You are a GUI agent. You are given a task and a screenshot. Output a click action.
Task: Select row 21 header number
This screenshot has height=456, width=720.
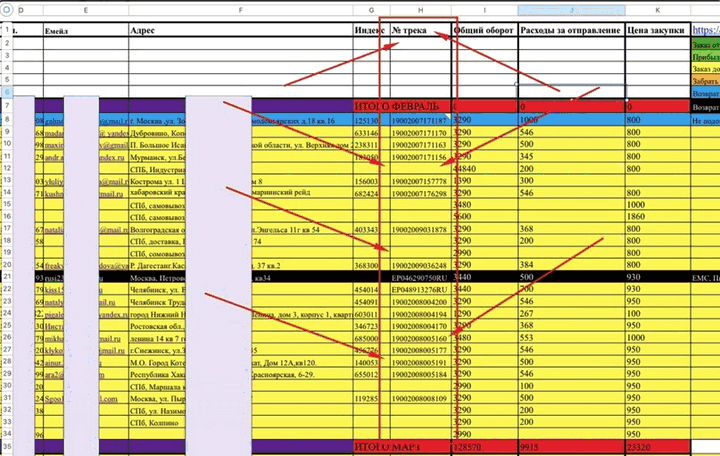tap(7, 276)
